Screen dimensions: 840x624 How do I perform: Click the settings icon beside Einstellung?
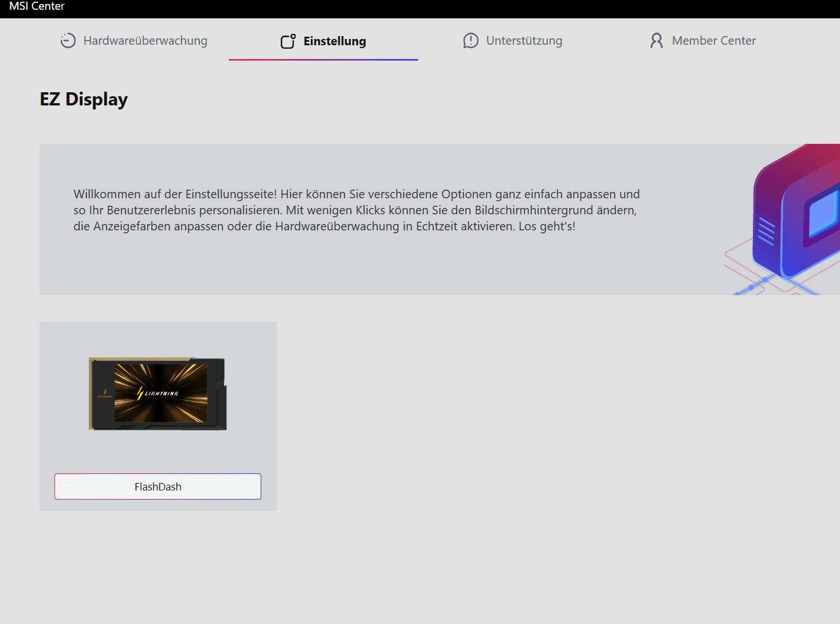(288, 41)
